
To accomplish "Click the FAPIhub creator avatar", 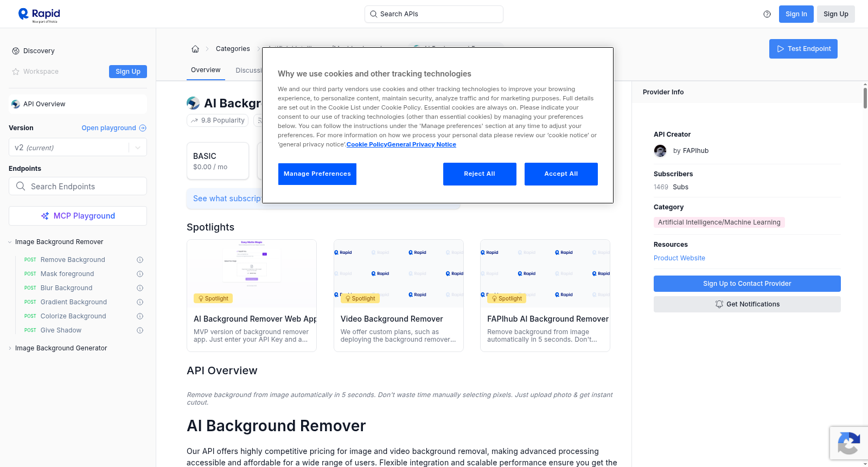I will coord(660,151).
